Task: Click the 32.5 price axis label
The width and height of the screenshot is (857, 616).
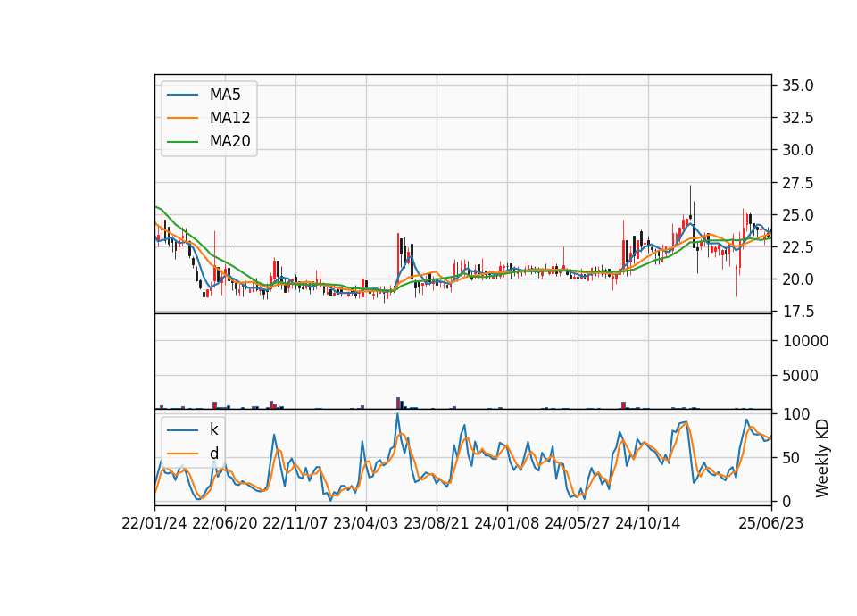Action: tap(798, 118)
